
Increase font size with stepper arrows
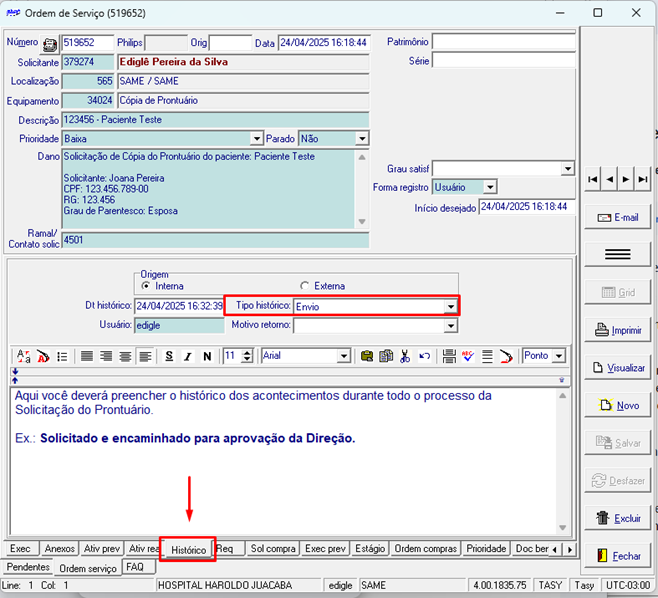coord(248,353)
